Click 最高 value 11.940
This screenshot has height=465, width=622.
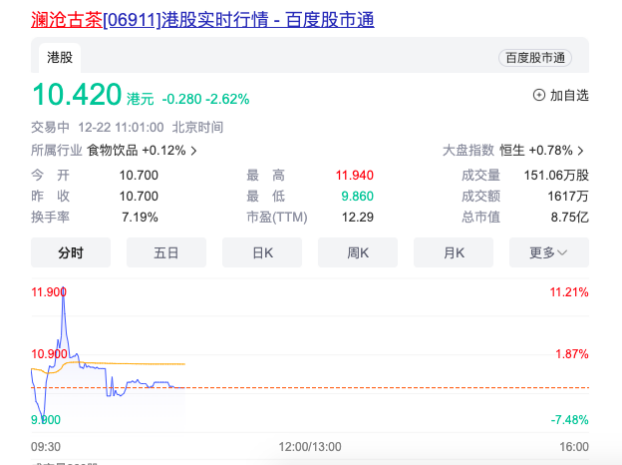[x=355, y=175]
